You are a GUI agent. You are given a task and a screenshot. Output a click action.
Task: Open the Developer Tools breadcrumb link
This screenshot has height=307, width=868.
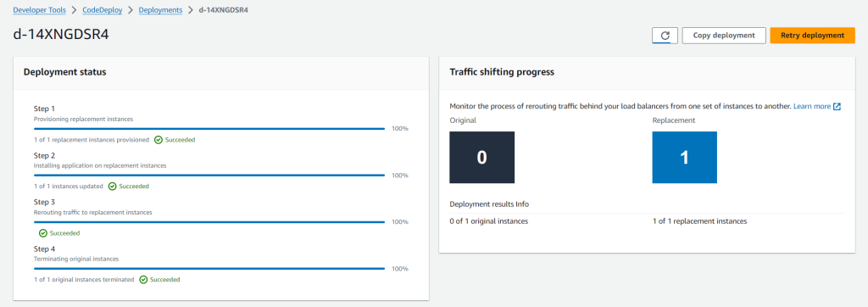39,10
